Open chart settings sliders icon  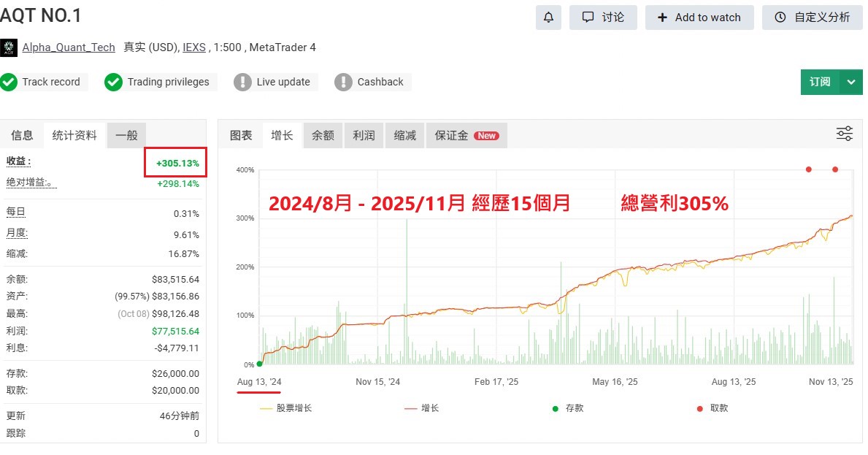pyautogui.click(x=844, y=134)
